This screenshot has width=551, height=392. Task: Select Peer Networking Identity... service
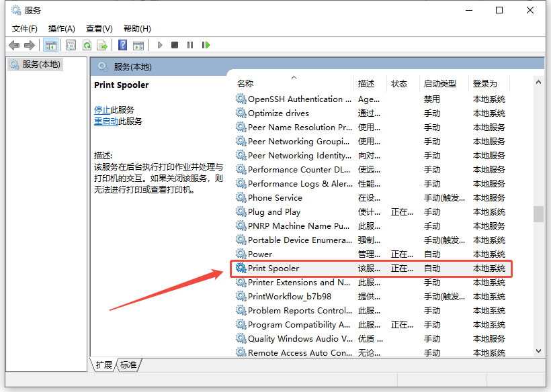point(371,156)
